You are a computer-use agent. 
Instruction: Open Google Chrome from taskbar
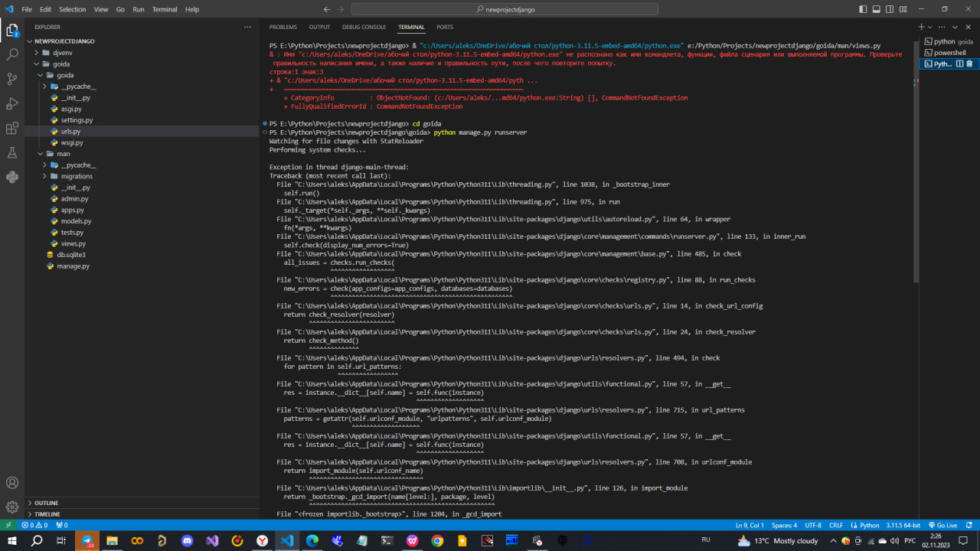tap(437, 540)
